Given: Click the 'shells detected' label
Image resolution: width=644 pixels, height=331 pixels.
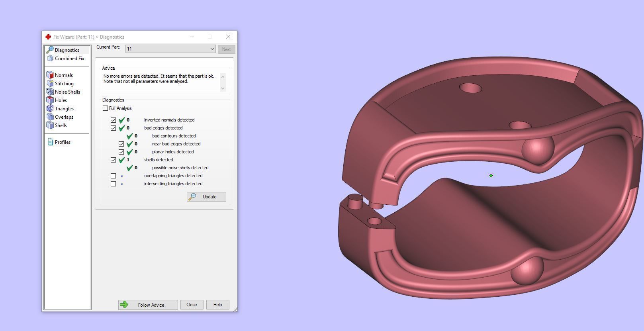Looking at the screenshot, I should pos(159,160).
